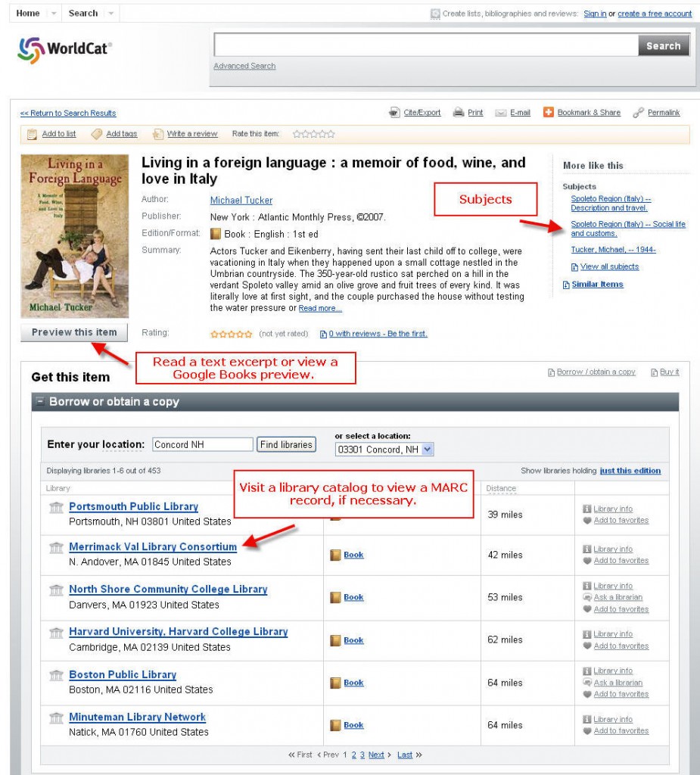Click the Enter your location field

click(203, 444)
